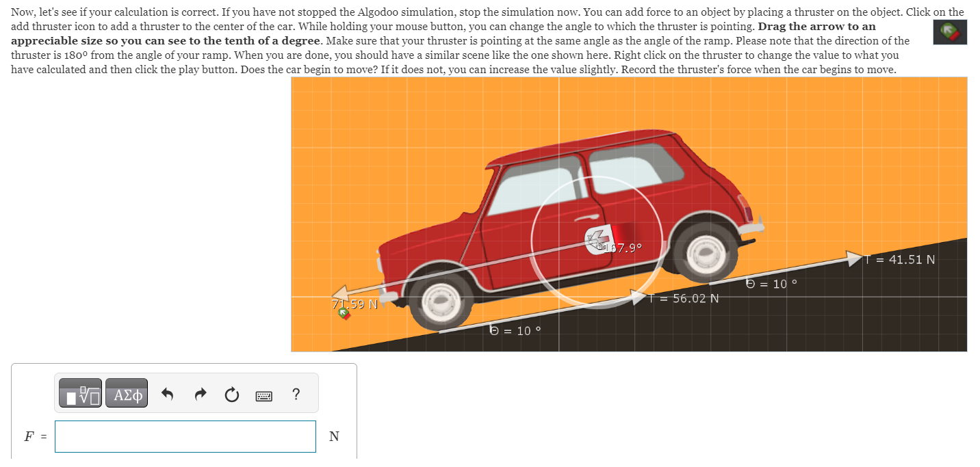Screen dimensions: 980x467
Task: Click the 71.59 N thruster force label
Action: [354, 304]
